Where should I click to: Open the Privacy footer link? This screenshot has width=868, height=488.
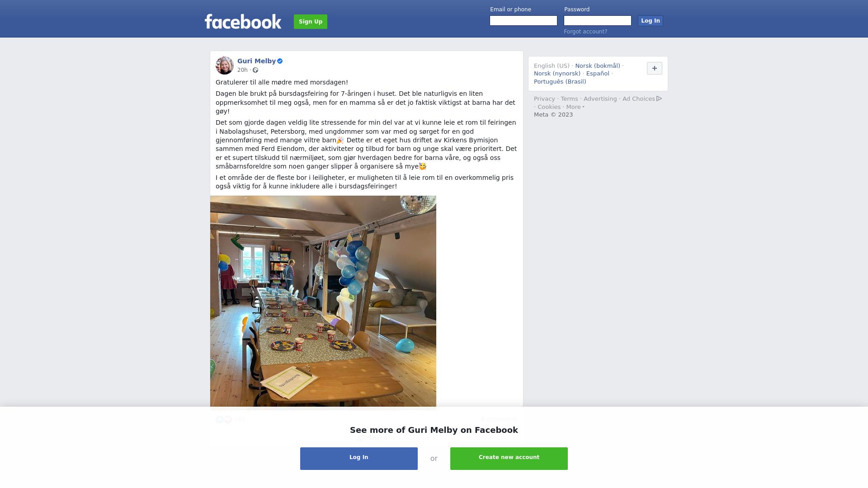pos(544,99)
